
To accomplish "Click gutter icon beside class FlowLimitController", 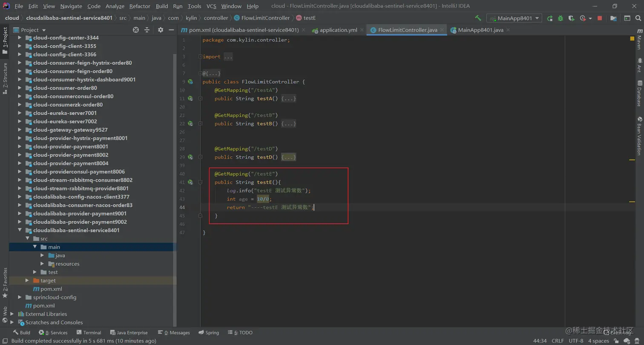I will (x=190, y=82).
